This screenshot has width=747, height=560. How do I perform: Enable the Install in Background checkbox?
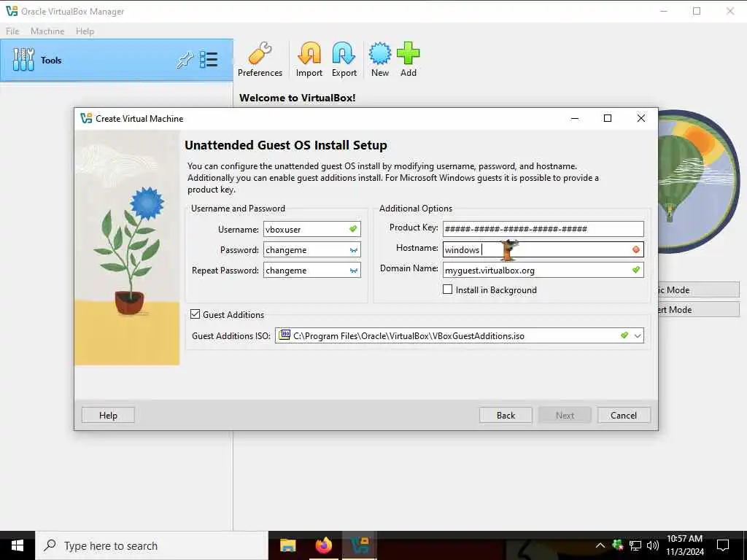tap(447, 289)
